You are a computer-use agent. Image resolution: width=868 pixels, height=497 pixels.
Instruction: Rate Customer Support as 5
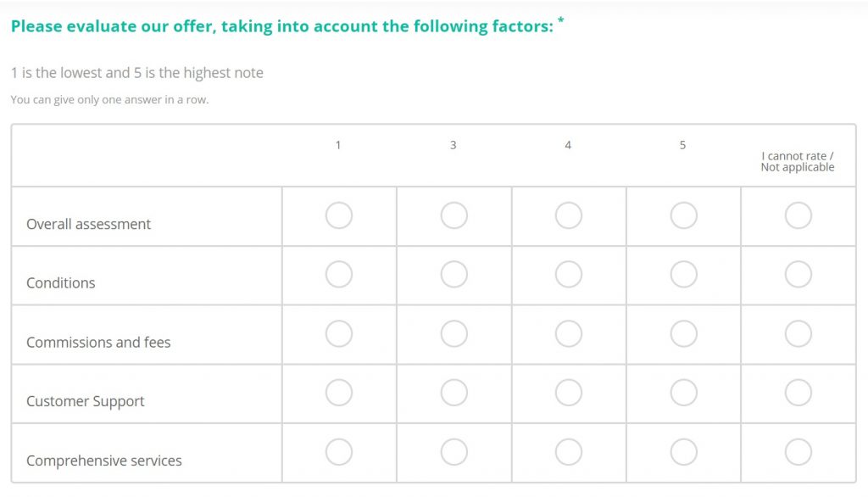[684, 393]
